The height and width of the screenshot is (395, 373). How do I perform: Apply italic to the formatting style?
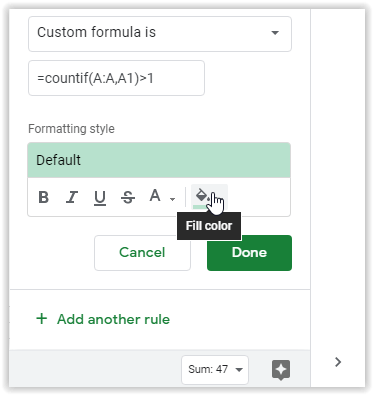[x=72, y=197]
